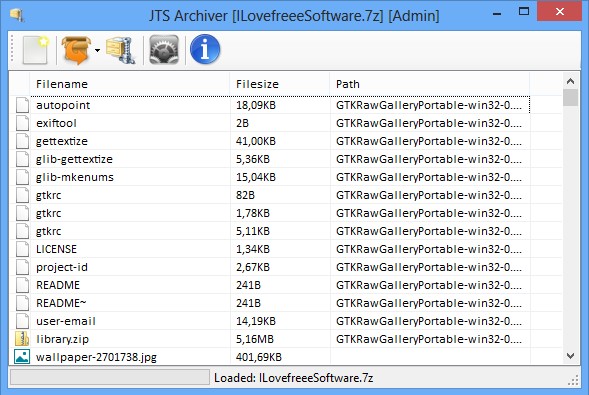Open the dropdown arrow beside the Extract icon
589x395 pixels.
point(97,50)
